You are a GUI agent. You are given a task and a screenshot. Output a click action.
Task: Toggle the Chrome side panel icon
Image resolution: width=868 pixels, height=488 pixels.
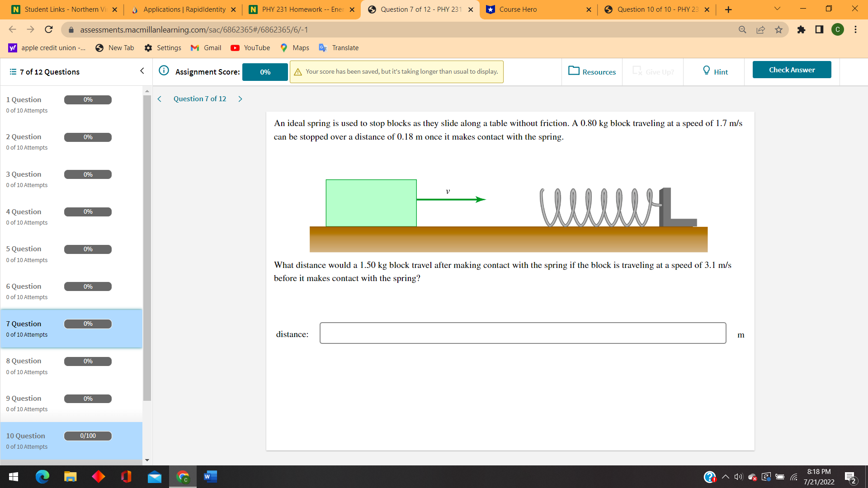tap(819, 30)
